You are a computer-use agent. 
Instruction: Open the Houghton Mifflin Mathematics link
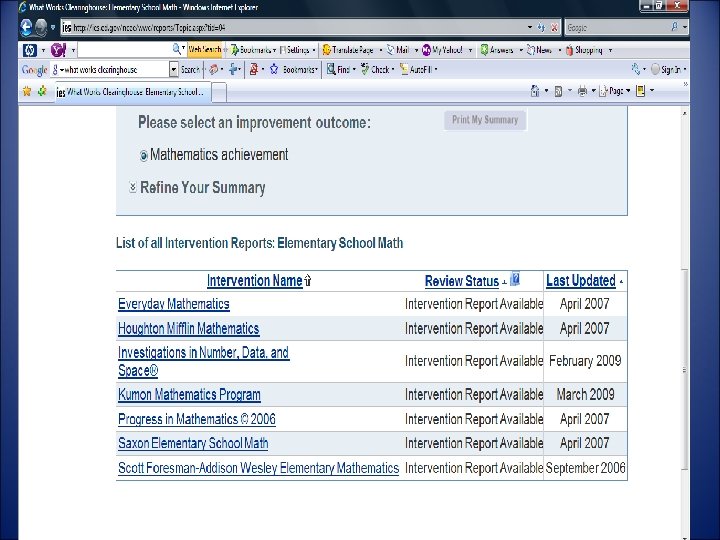click(188, 329)
